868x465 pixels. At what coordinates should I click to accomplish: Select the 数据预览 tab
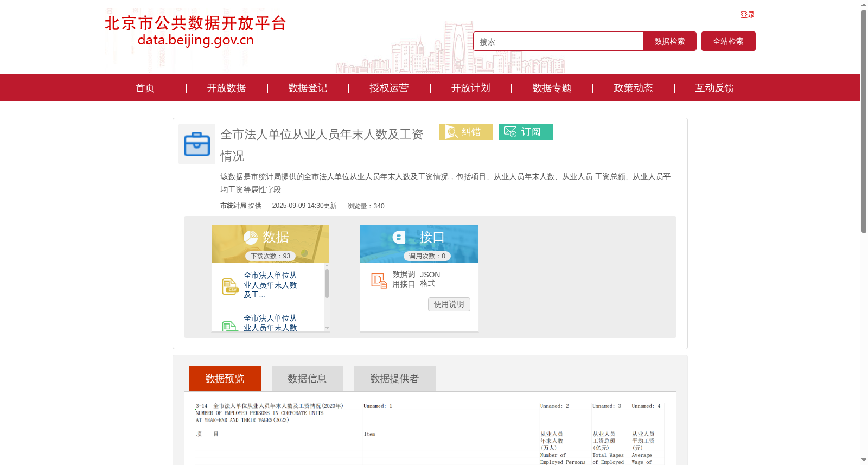tap(225, 379)
